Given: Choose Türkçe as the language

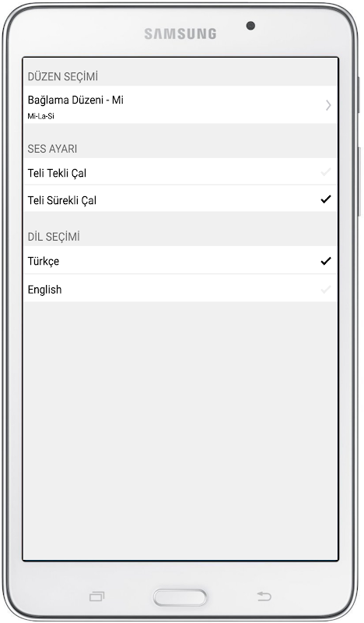Looking at the screenshot, I should tap(180, 260).
